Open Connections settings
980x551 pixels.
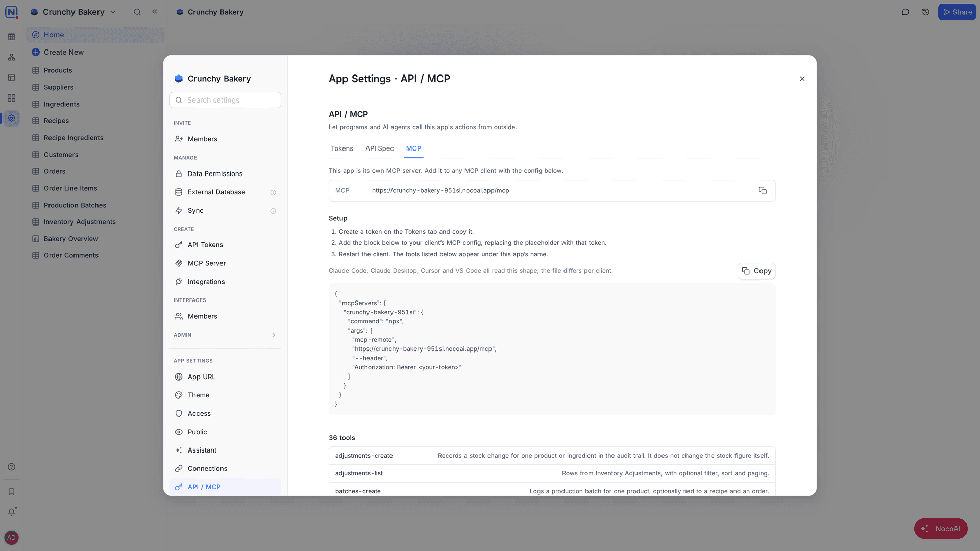[225, 468]
